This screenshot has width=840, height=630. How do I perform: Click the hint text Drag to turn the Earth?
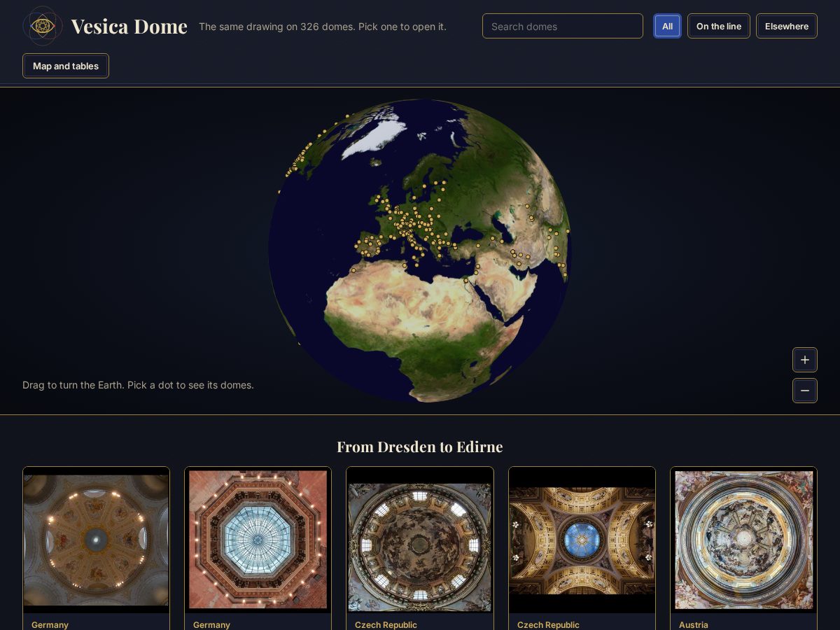click(138, 385)
